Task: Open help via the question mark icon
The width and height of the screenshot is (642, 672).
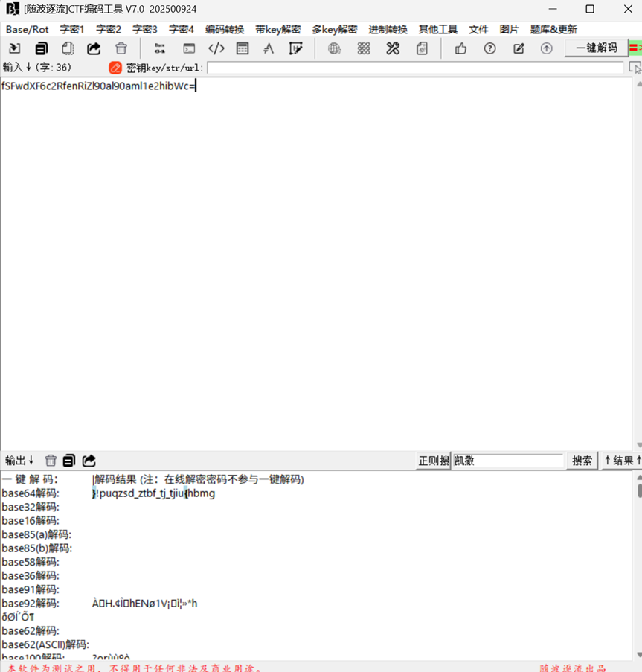Action: coord(489,48)
